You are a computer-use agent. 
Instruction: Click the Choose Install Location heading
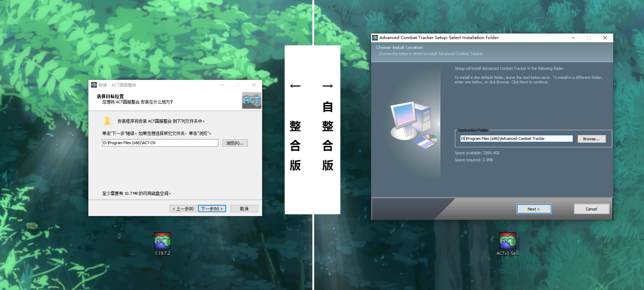click(x=399, y=47)
